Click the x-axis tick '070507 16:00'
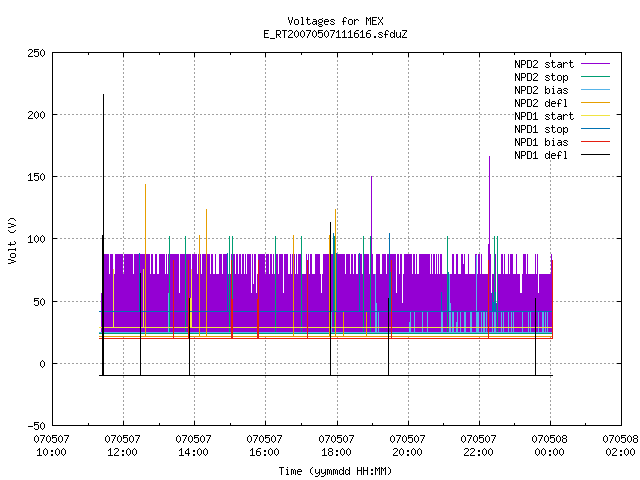The image size is (640, 480). tap(264, 446)
